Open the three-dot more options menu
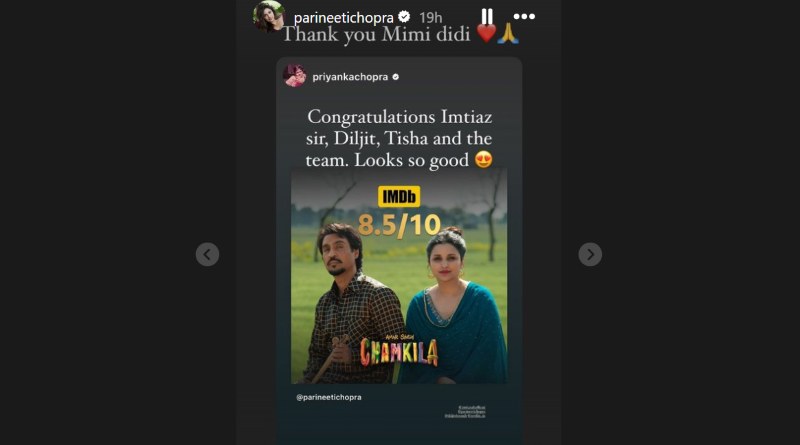The height and width of the screenshot is (445, 800). pyautogui.click(x=524, y=16)
